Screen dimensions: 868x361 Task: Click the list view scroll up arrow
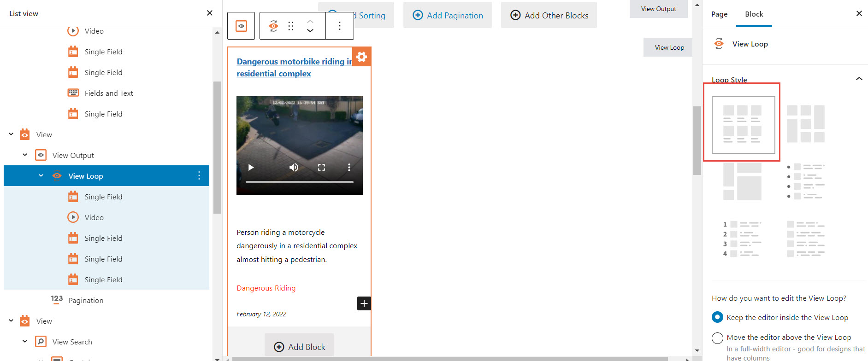[x=217, y=32]
